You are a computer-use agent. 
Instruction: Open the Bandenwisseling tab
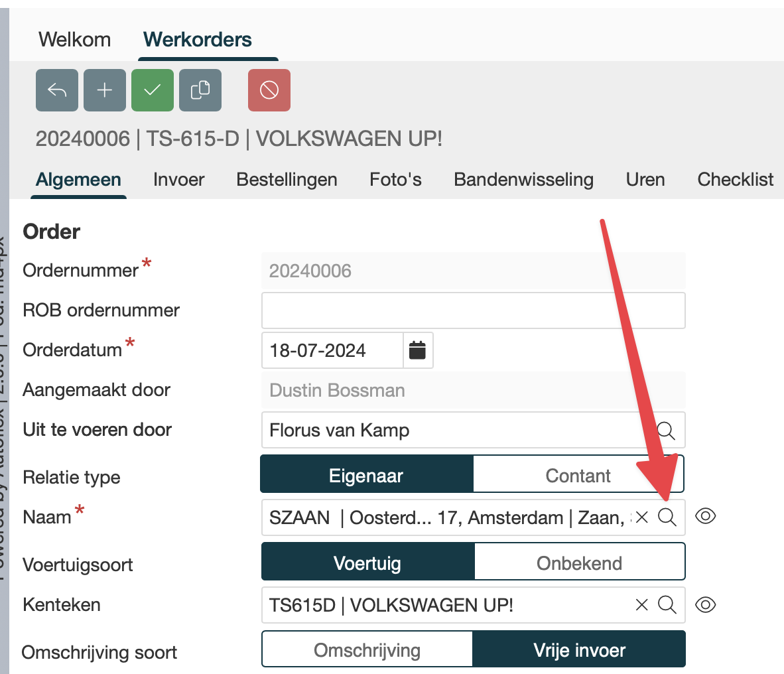click(x=523, y=180)
